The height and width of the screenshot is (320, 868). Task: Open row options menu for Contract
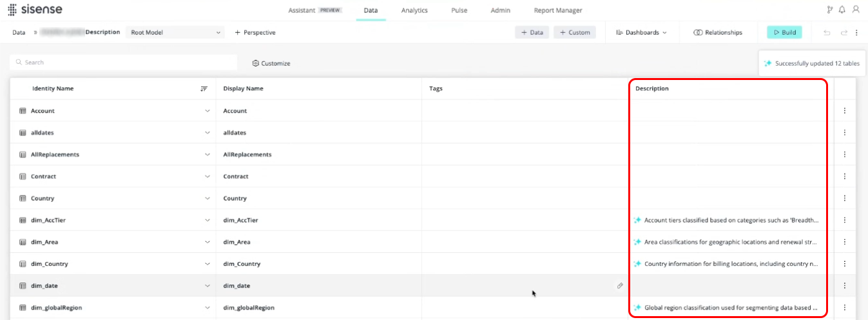[x=845, y=177]
